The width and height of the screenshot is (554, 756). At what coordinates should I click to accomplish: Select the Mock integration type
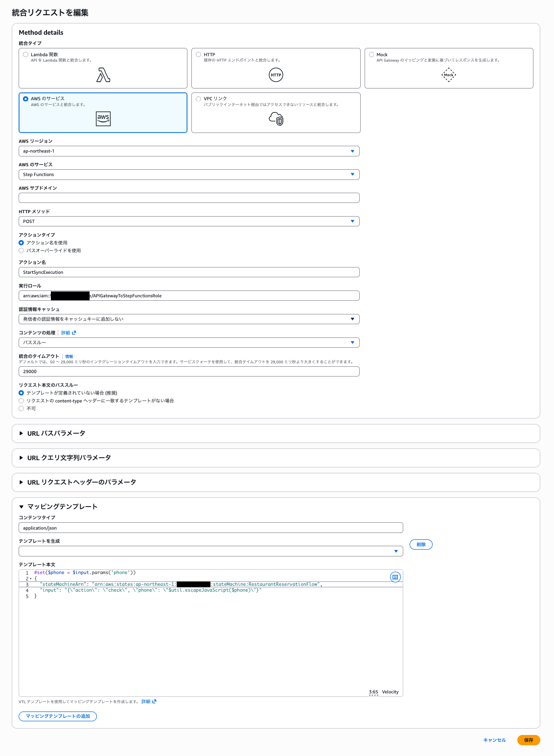tap(371, 54)
